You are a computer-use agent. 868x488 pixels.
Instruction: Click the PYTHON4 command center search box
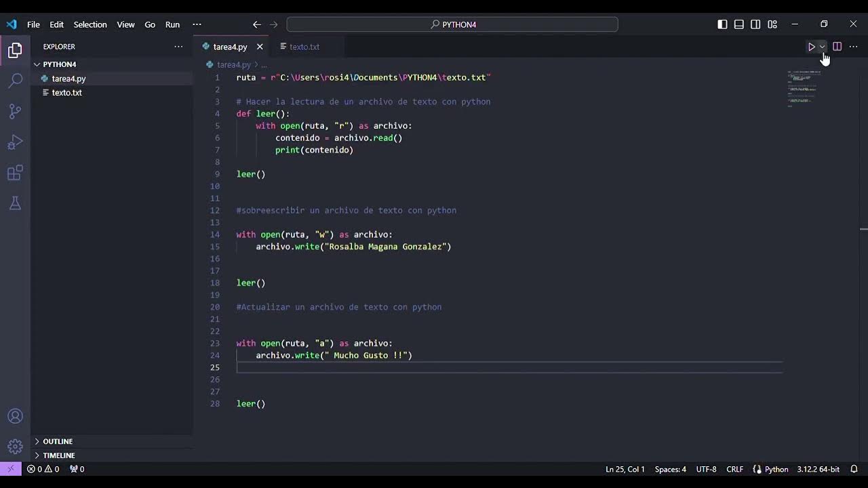point(452,24)
